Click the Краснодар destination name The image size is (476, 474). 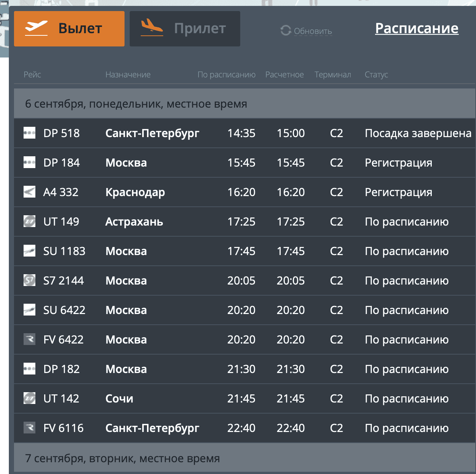[135, 192]
